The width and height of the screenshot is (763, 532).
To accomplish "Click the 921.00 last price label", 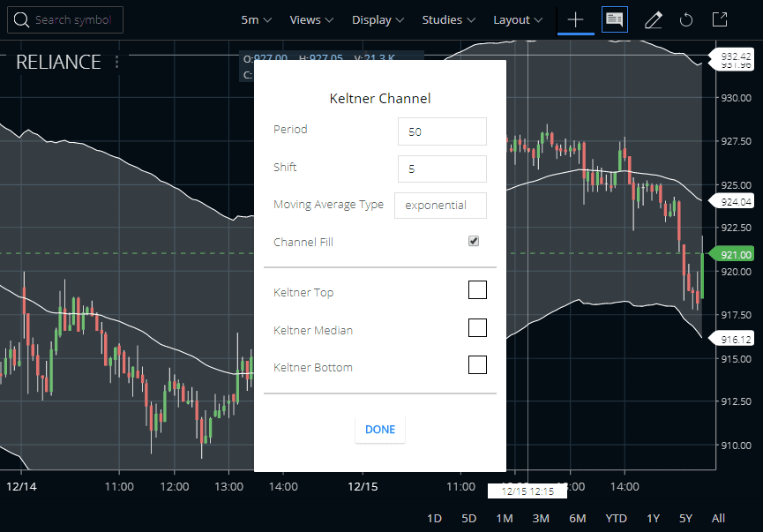I will [x=735, y=254].
